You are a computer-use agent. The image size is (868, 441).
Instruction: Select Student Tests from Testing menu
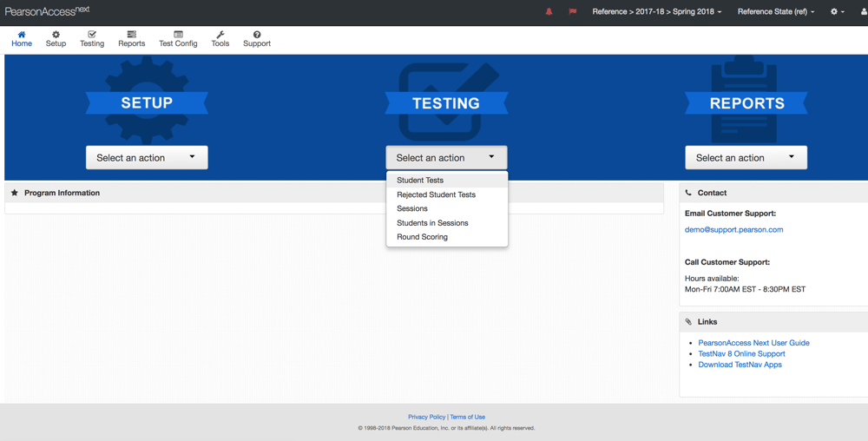[420, 181]
